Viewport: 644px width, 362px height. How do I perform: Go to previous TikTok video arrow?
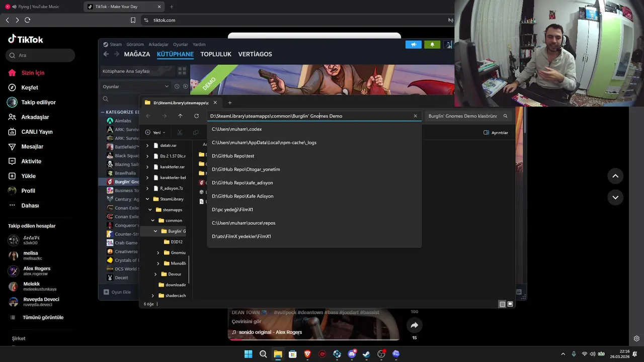(615, 176)
